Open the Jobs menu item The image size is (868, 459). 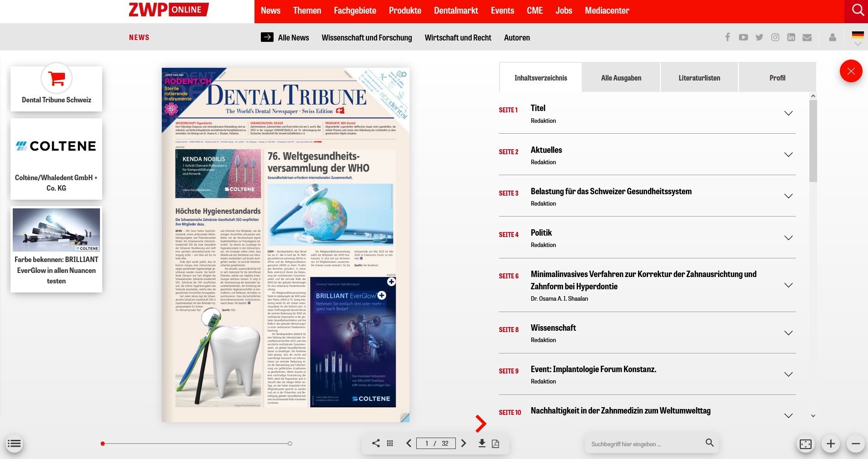click(x=564, y=10)
